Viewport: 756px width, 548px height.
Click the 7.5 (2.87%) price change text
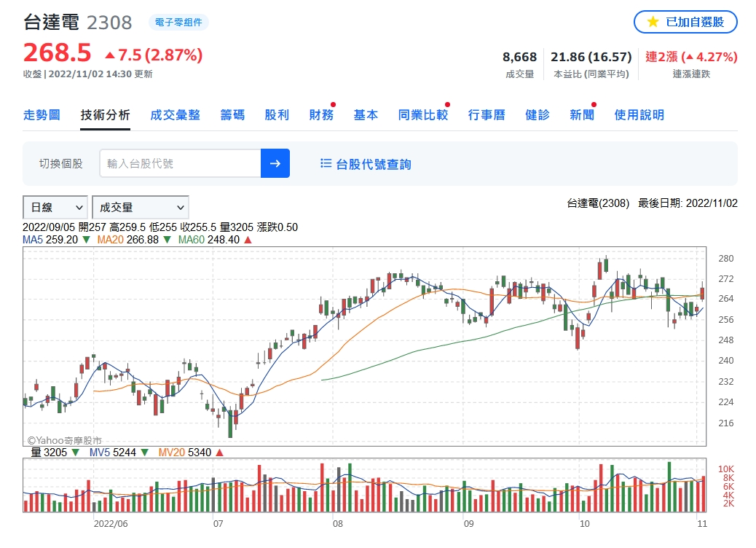[154, 55]
